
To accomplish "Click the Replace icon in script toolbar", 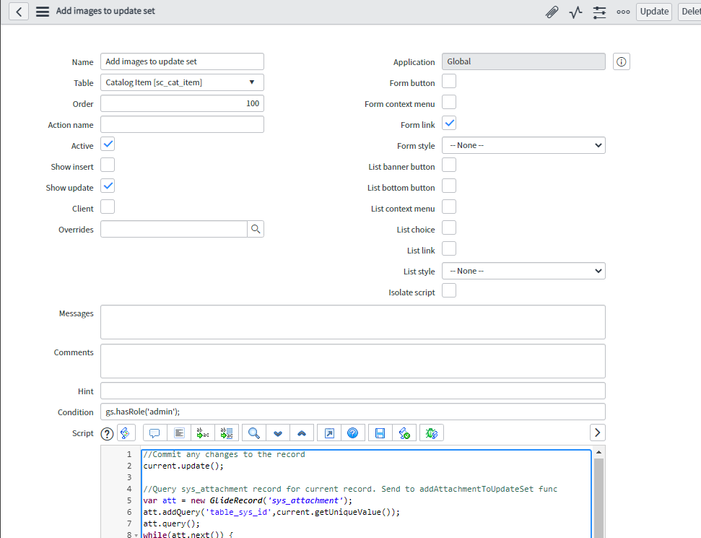I will point(203,433).
